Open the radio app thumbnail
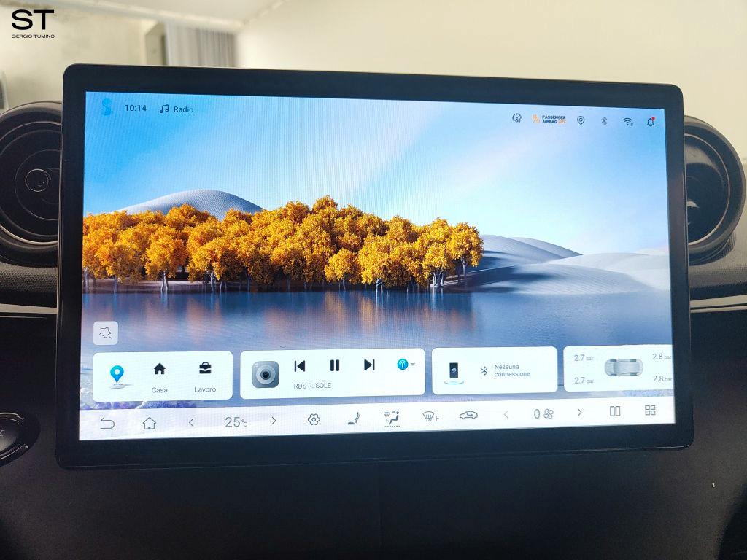 266,374
